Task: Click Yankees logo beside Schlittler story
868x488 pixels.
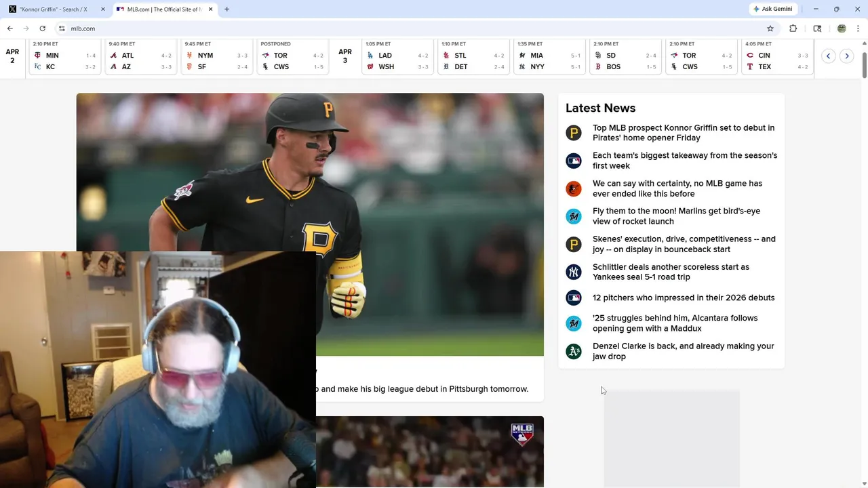Action: pos(574,272)
